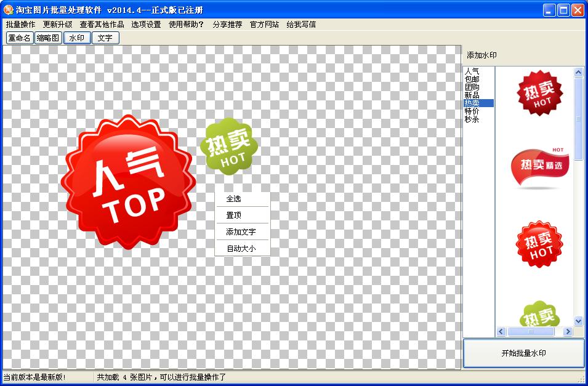This screenshot has height=386, width=588.
Task: Click the 共加载 4 张图片 status message
Action: (x=161, y=377)
